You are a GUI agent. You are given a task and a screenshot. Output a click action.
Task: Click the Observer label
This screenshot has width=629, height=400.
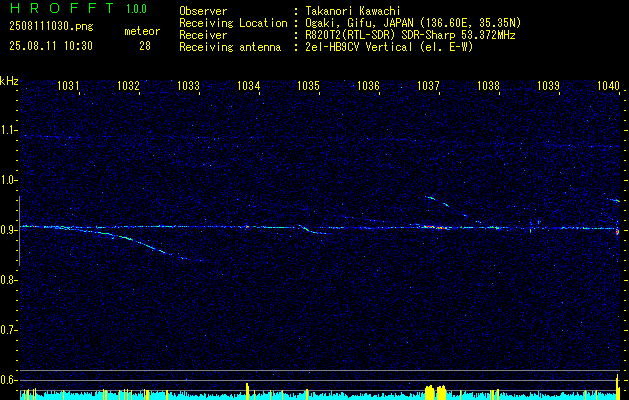pos(203,11)
